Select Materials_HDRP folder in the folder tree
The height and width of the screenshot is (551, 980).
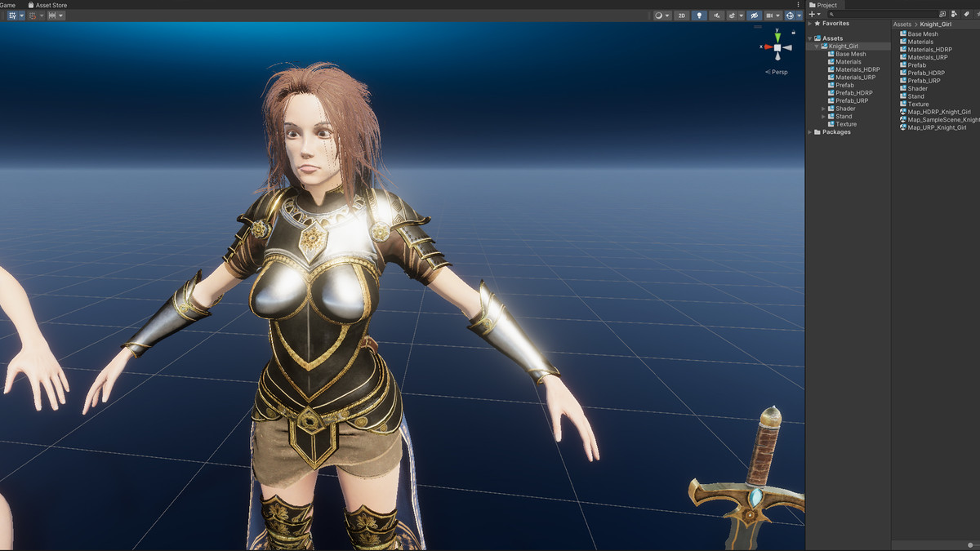click(857, 69)
